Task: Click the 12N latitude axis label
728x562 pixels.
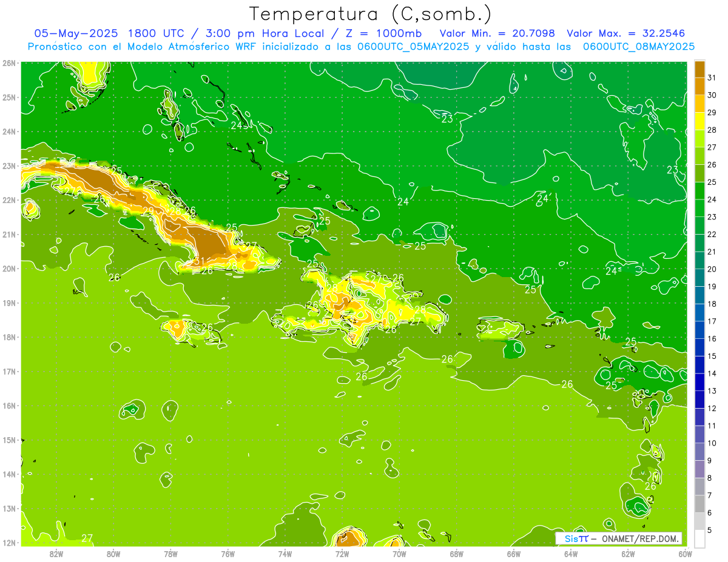Action: [x=9, y=543]
